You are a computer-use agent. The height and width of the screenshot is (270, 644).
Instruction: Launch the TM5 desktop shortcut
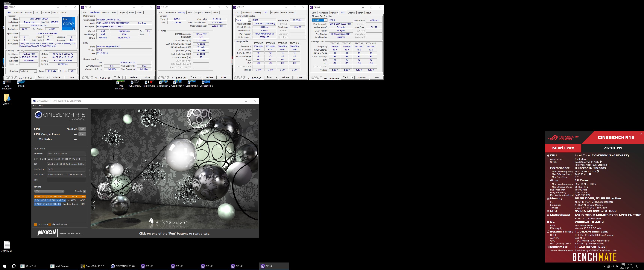pyautogui.click(x=121, y=85)
